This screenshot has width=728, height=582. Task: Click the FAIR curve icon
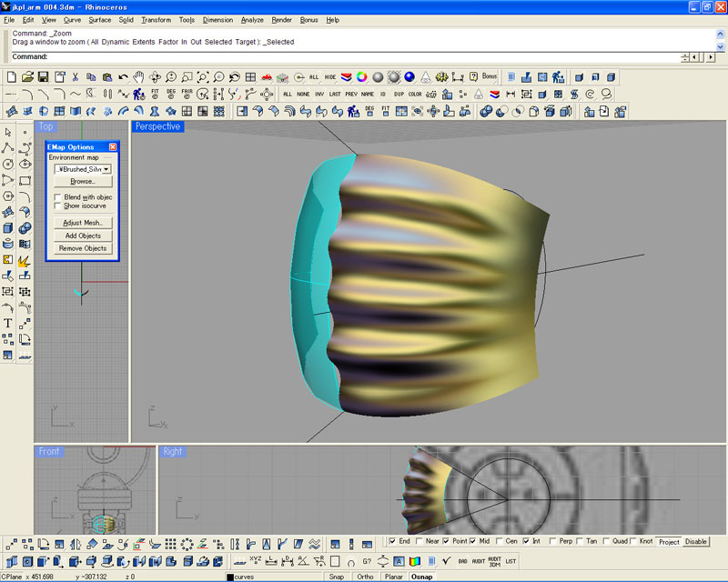pos(187,95)
